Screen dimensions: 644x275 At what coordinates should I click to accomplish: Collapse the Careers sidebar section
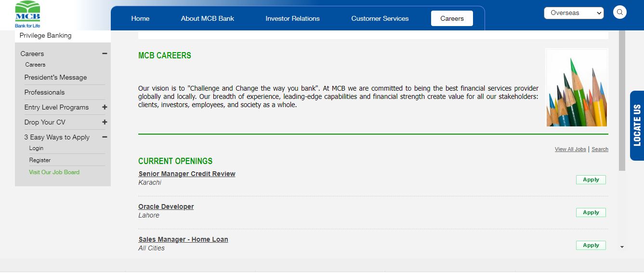105,54
